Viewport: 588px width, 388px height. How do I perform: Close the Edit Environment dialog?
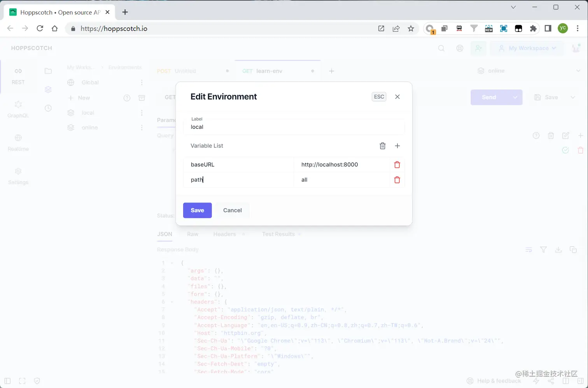397,97
